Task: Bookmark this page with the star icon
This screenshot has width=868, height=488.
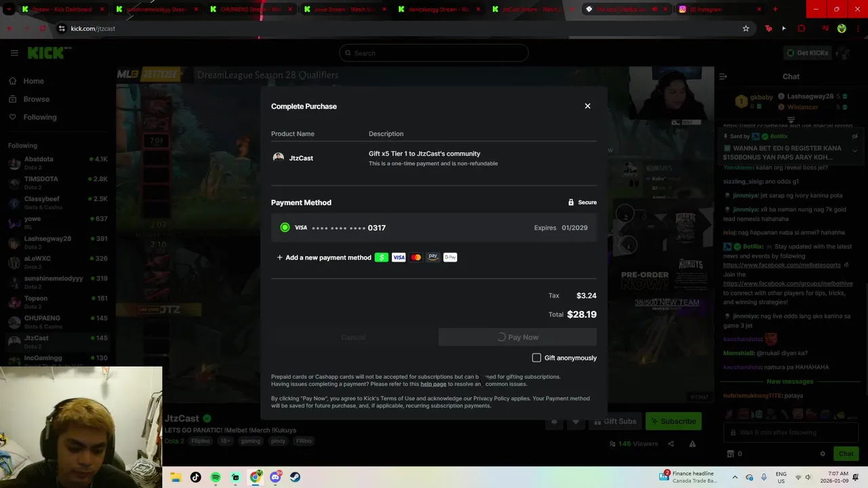Action: pos(746,28)
